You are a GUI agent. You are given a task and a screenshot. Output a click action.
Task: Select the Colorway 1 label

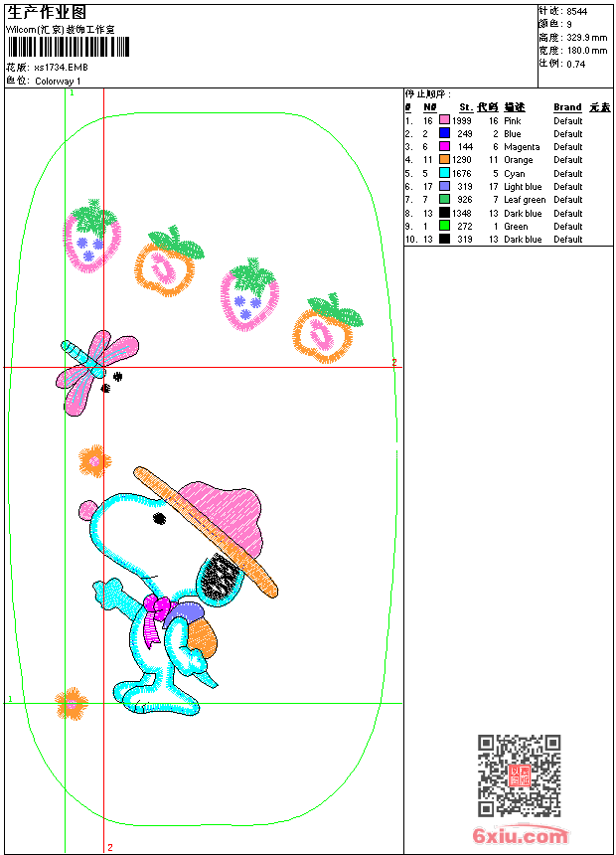(58, 82)
